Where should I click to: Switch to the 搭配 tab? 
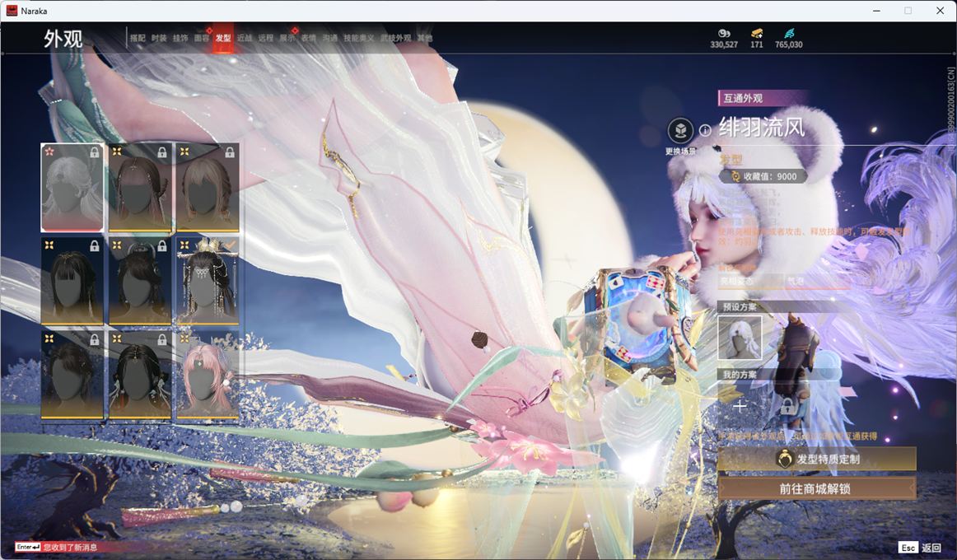(x=138, y=38)
